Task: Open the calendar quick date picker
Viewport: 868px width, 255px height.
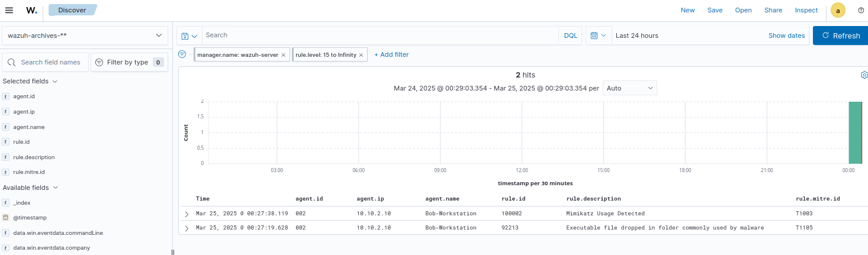Action: (597, 35)
